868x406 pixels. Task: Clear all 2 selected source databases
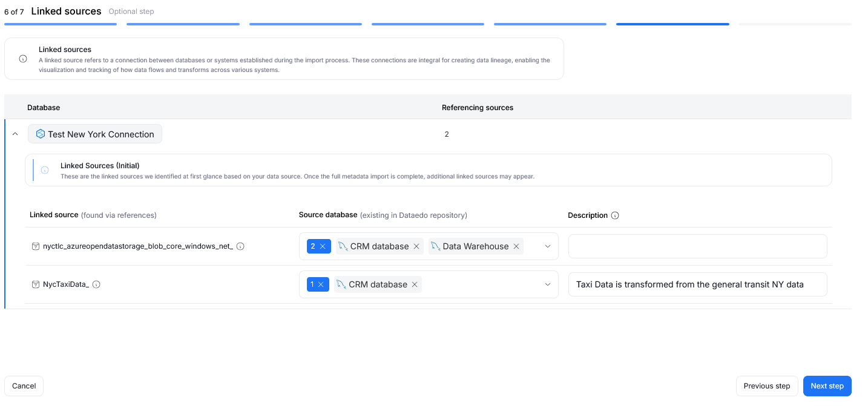click(323, 246)
